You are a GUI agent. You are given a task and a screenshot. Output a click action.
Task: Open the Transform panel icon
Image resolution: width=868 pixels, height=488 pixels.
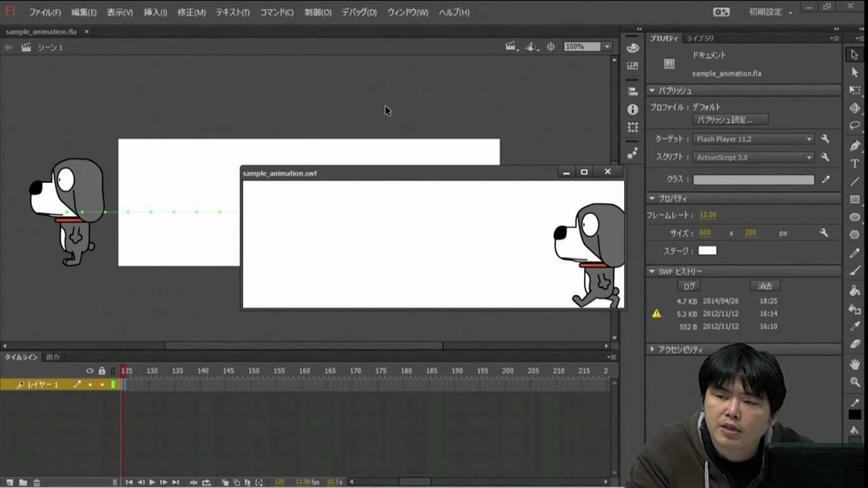[633, 127]
